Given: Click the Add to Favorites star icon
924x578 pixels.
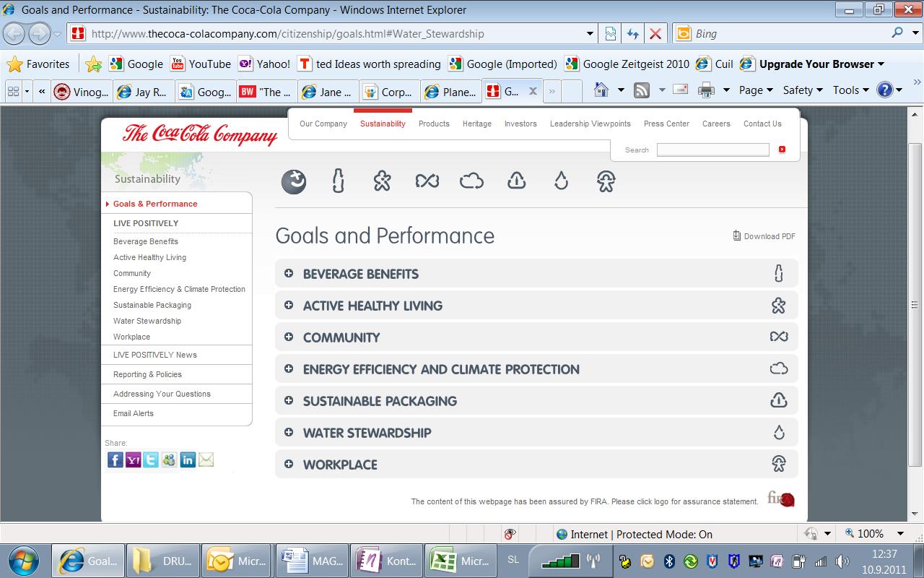Looking at the screenshot, I should click(93, 64).
